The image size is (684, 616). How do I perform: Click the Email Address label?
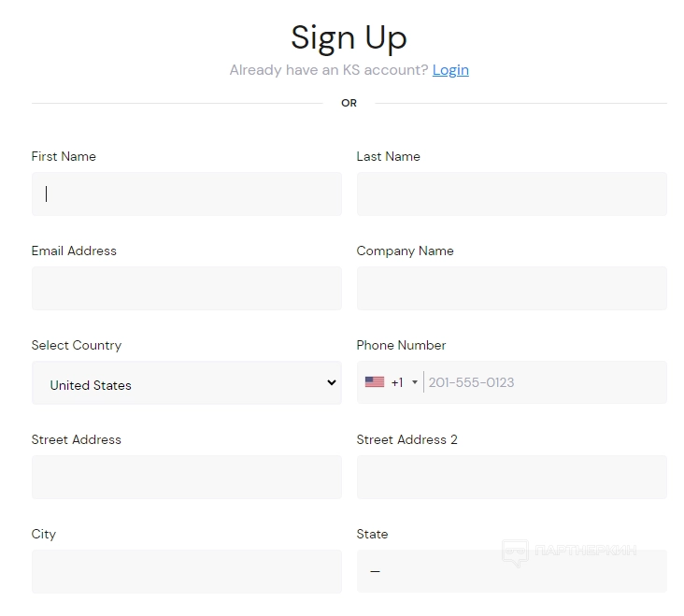click(x=74, y=251)
